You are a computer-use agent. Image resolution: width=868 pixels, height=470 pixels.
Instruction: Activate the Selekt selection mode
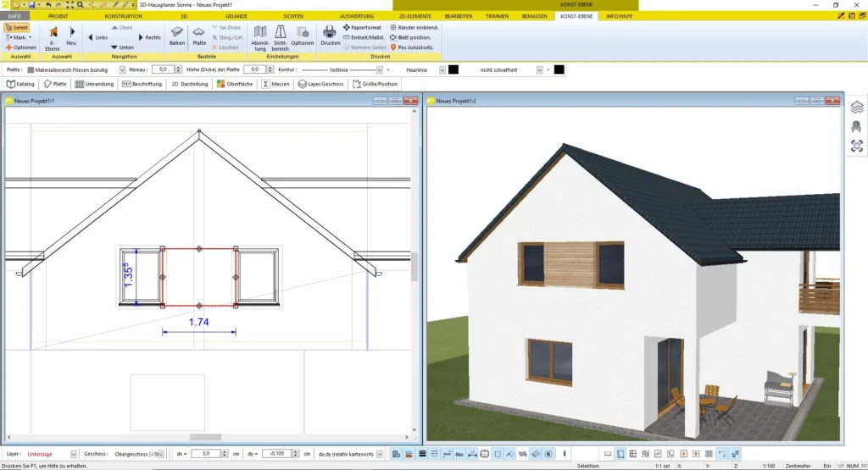coord(17,28)
